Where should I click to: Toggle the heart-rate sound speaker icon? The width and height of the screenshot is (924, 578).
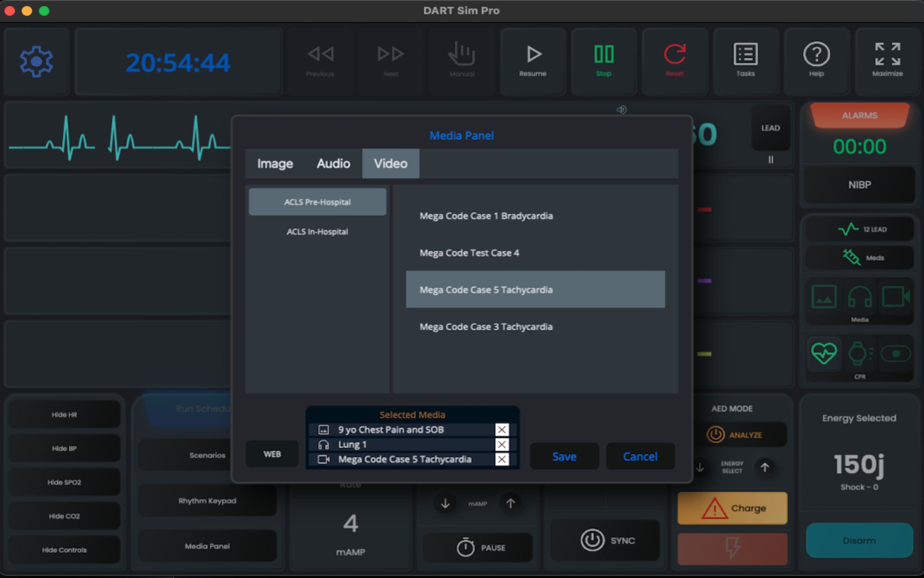(x=622, y=110)
